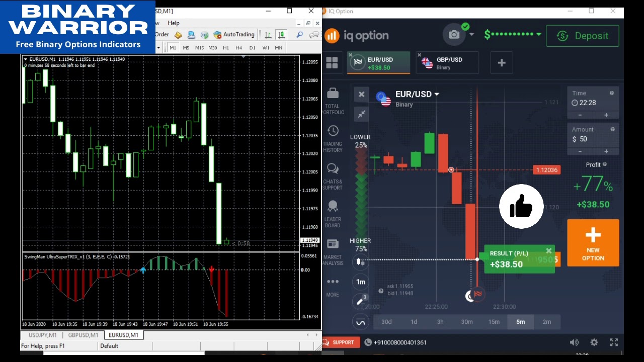Select bar chart mode in MetaTrader toolbar
The height and width of the screenshot is (362, 644).
[x=268, y=35]
